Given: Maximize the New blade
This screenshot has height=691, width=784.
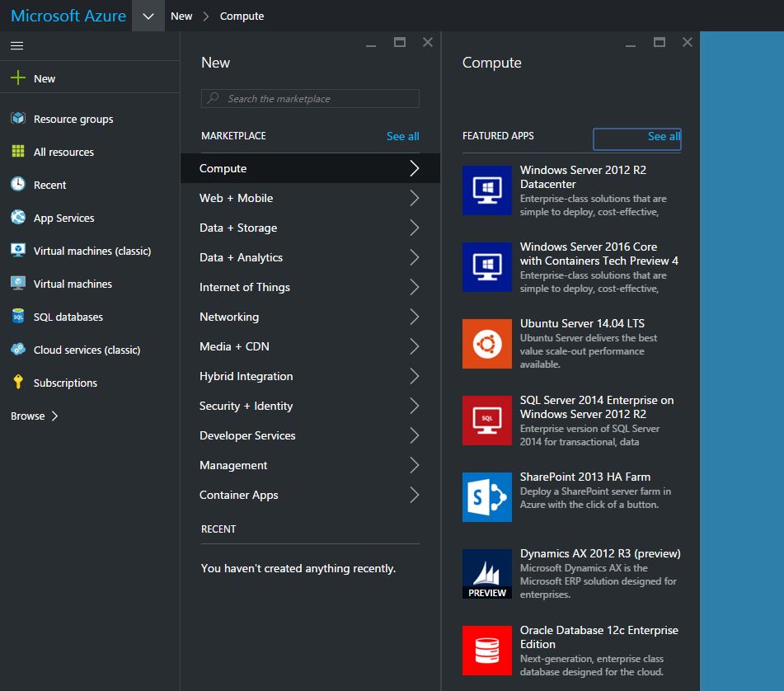Looking at the screenshot, I should 400,43.
